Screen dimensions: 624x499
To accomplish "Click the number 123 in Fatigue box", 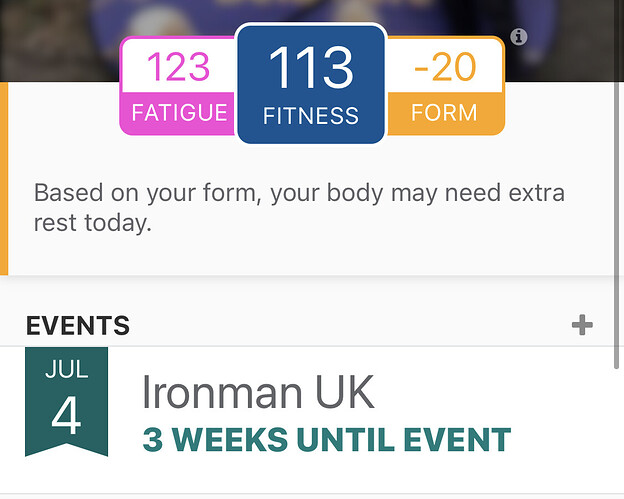I will (x=178, y=66).
